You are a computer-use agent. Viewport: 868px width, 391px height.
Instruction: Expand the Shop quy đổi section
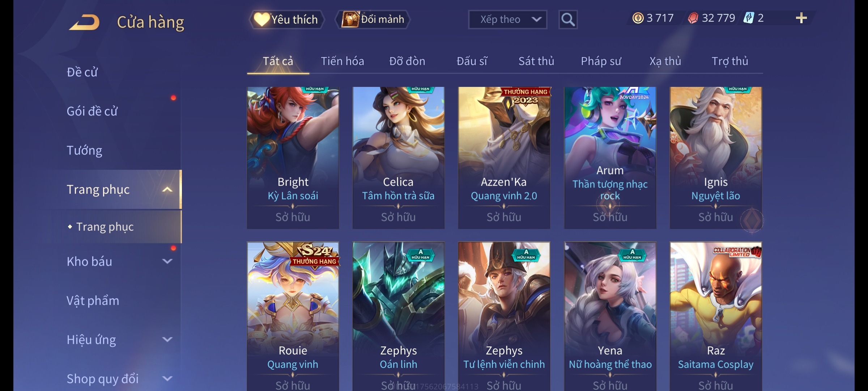tap(167, 378)
